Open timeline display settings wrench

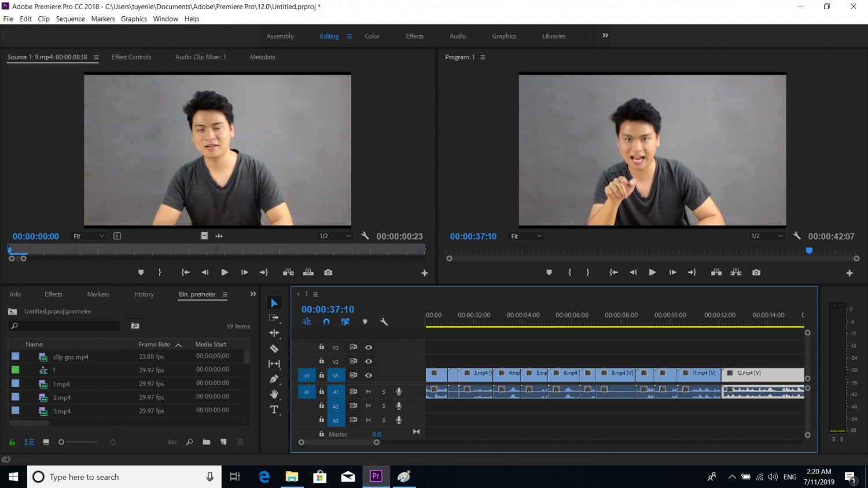(384, 322)
